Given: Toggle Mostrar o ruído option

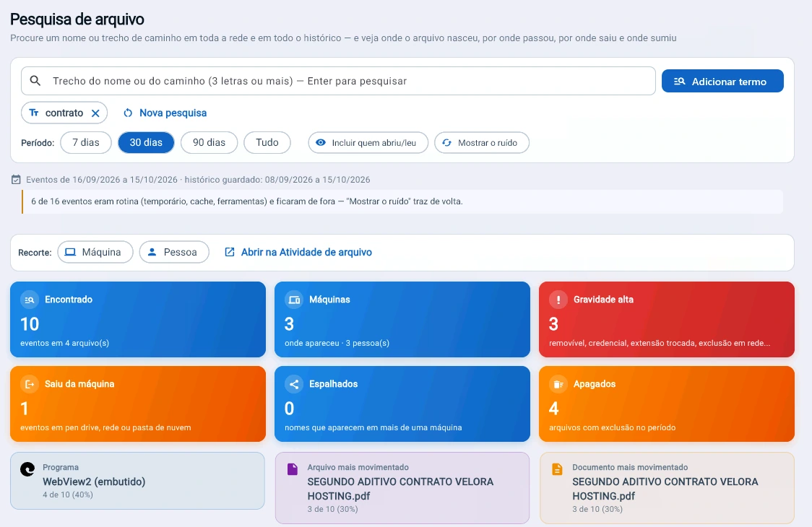Looking at the screenshot, I should pyautogui.click(x=482, y=143).
